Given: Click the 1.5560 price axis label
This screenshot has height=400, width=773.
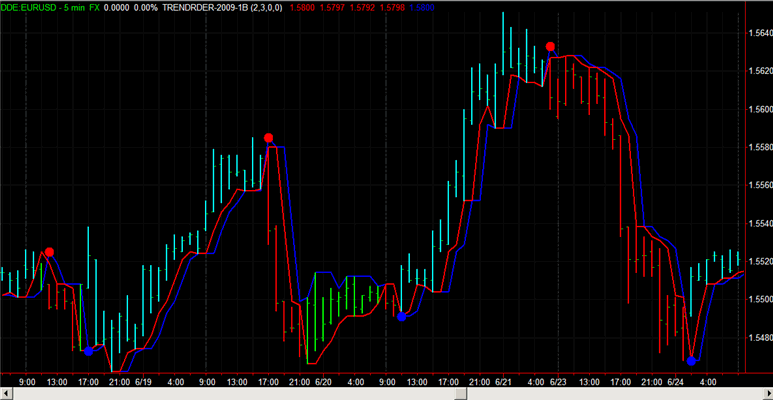Looking at the screenshot, I should click(x=760, y=185).
